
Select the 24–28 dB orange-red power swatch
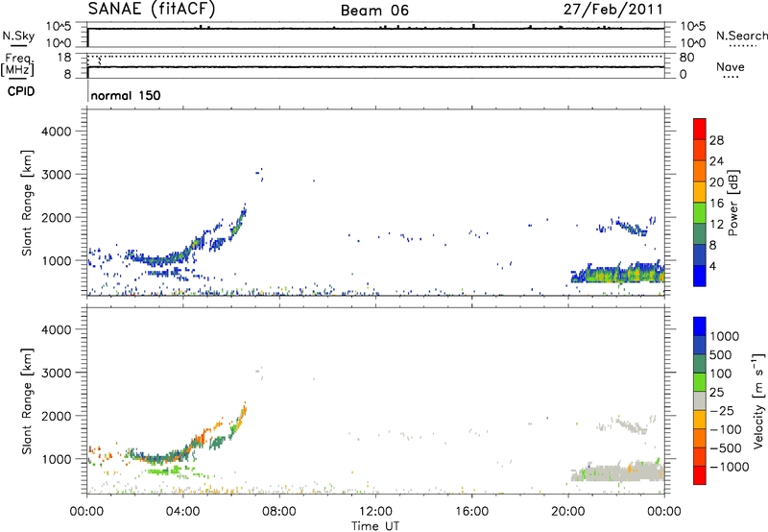[x=700, y=151]
